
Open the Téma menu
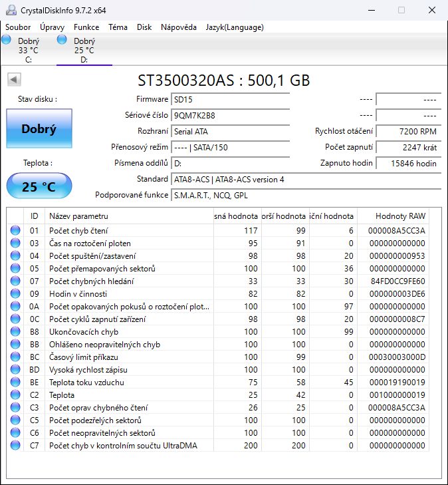[118, 27]
